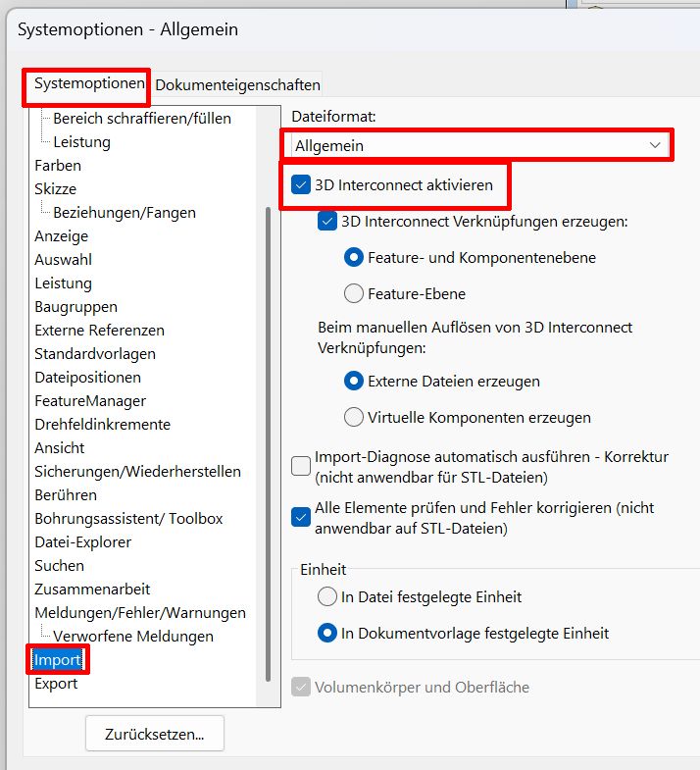Screen dimensions: 700x770
Task: Select Verworfene Meldungen sub-item
Action: (x=133, y=637)
